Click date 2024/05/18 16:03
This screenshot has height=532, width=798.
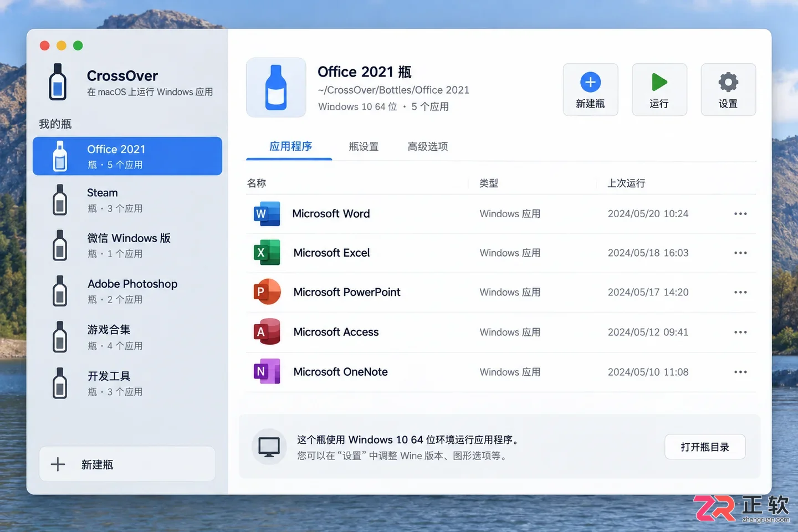648,253
